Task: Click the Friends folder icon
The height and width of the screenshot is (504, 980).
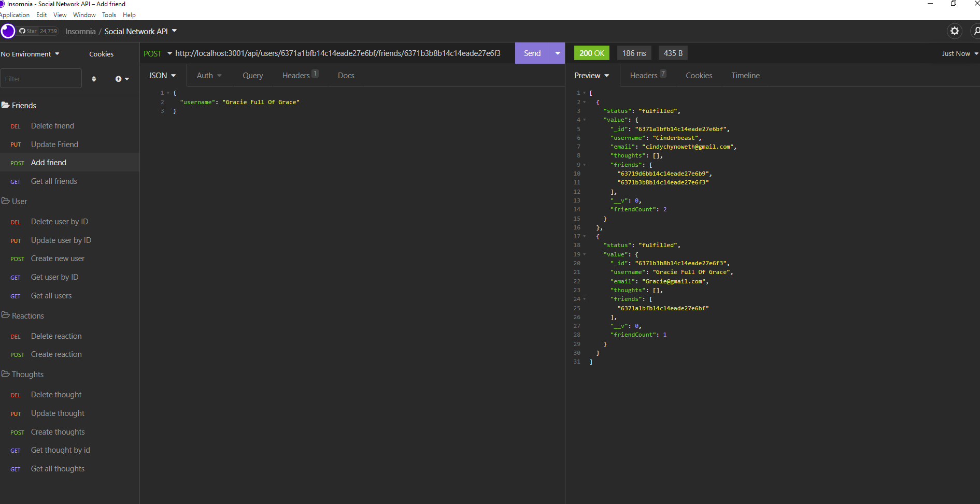Action: pos(6,105)
